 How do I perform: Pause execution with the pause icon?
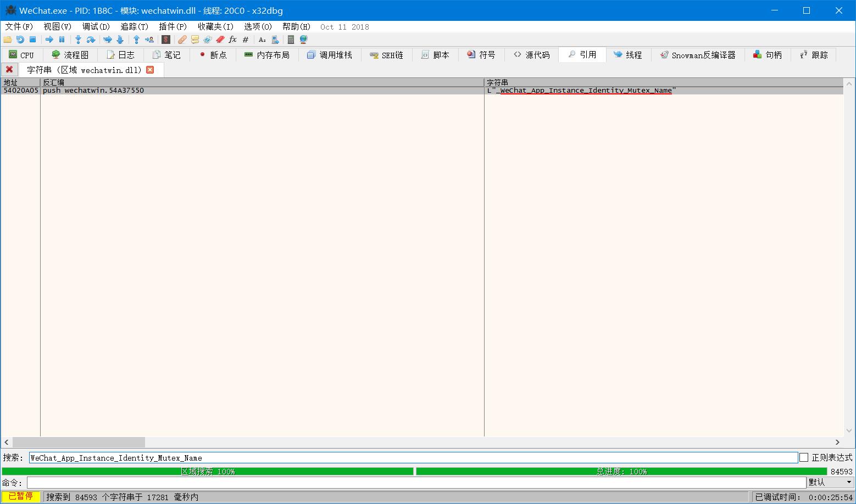tap(62, 40)
